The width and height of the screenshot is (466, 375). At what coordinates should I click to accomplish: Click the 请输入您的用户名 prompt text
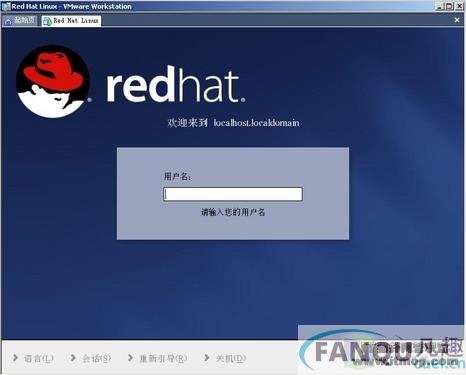tap(233, 212)
